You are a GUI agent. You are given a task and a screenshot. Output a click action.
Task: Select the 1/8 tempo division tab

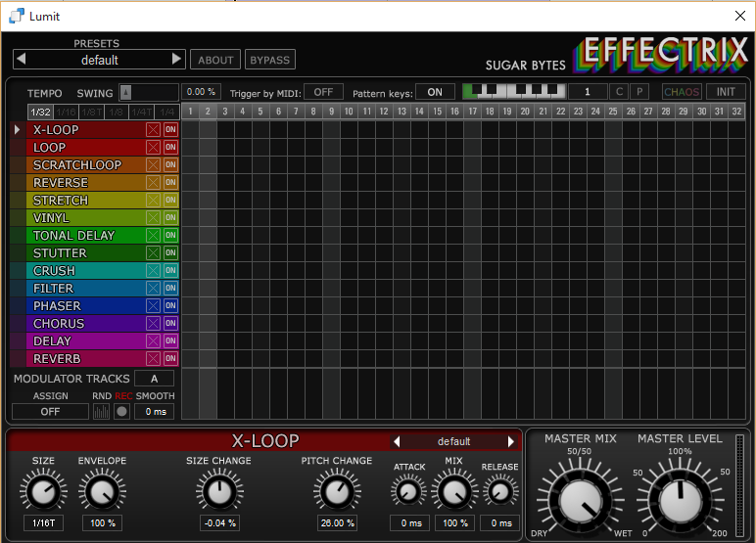click(118, 112)
